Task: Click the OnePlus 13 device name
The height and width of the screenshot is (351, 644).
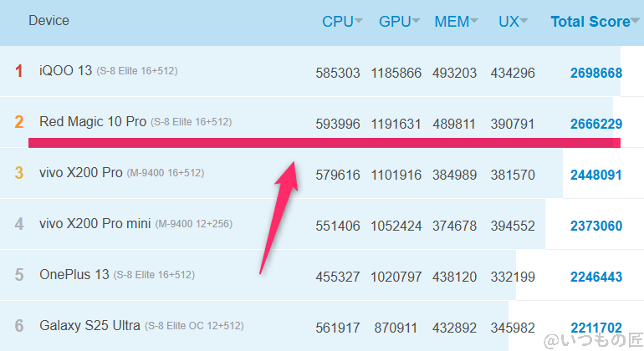Action: [74, 274]
